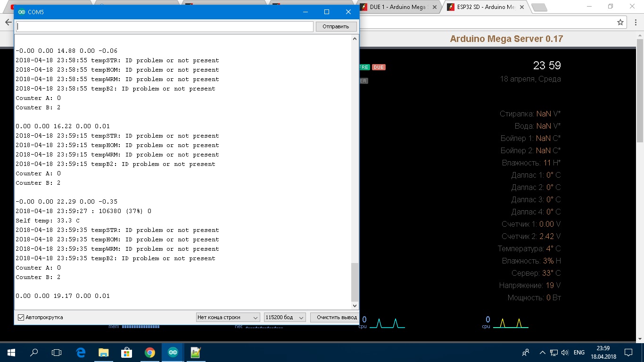Open a new browser tab
This screenshot has height=362, width=644.
(539, 7)
